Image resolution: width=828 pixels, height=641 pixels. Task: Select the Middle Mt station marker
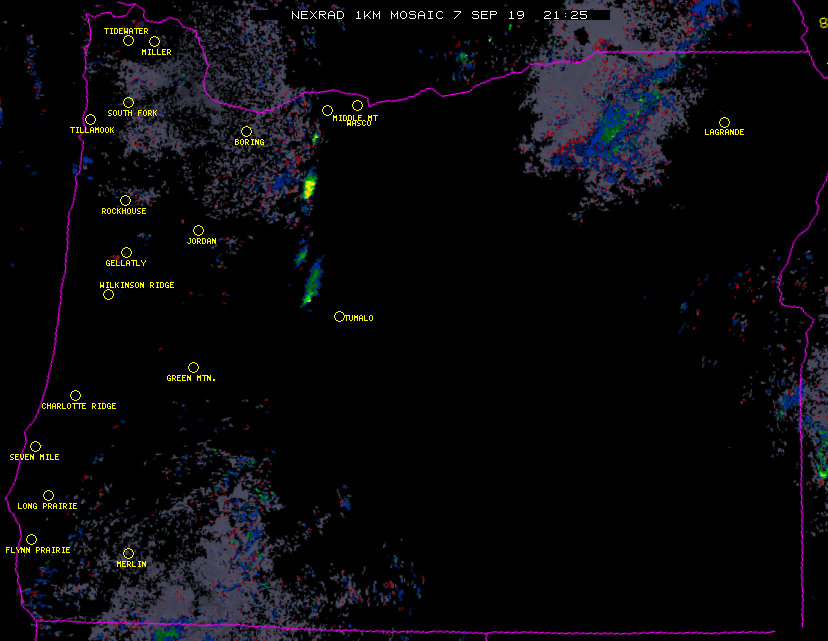[x=328, y=110]
